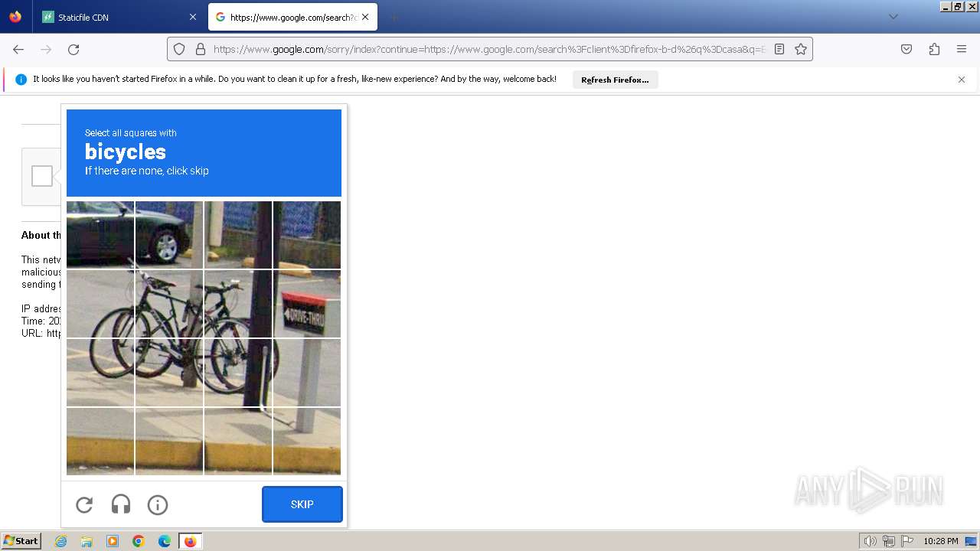
Task: Open the volume speaker tray icon
Action: point(870,541)
